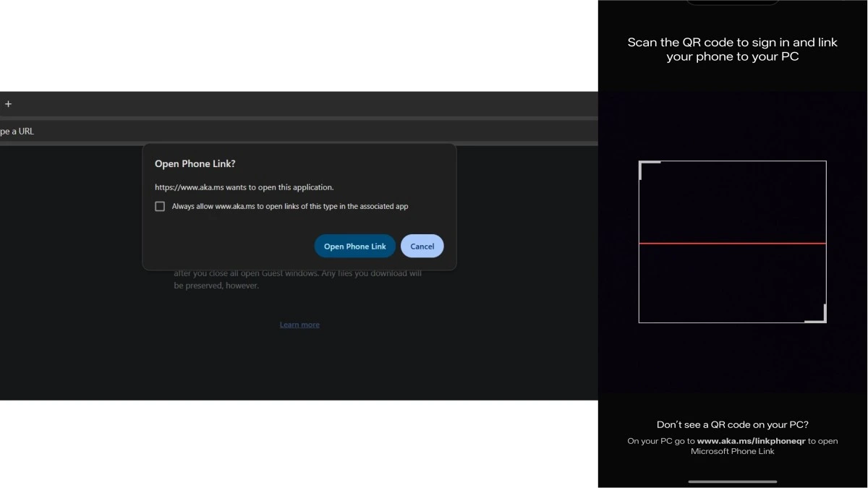Image resolution: width=868 pixels, height=488 pixels.
Task: Cancel the Open Phone Link dialog
Action: (x=422, y=247)
